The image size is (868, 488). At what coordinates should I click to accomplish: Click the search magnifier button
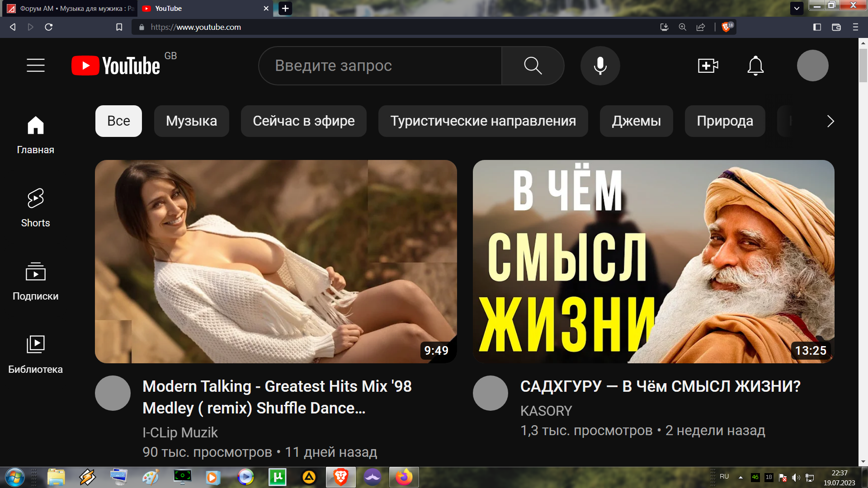533,66
